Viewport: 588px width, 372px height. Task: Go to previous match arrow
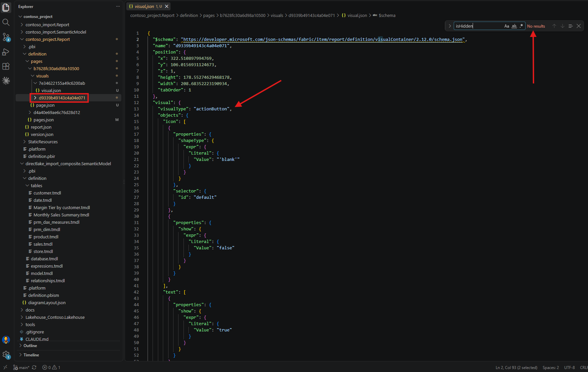pos(554,26)
